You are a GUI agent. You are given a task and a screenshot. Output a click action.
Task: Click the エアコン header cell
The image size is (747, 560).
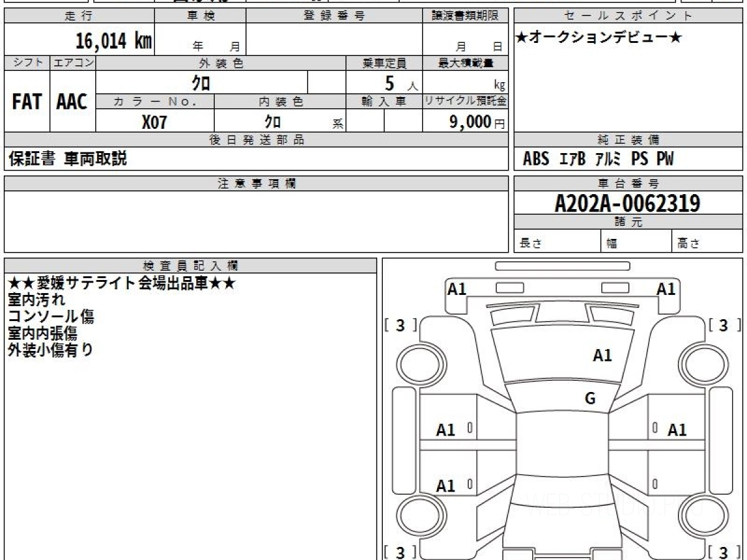(73, 63)
